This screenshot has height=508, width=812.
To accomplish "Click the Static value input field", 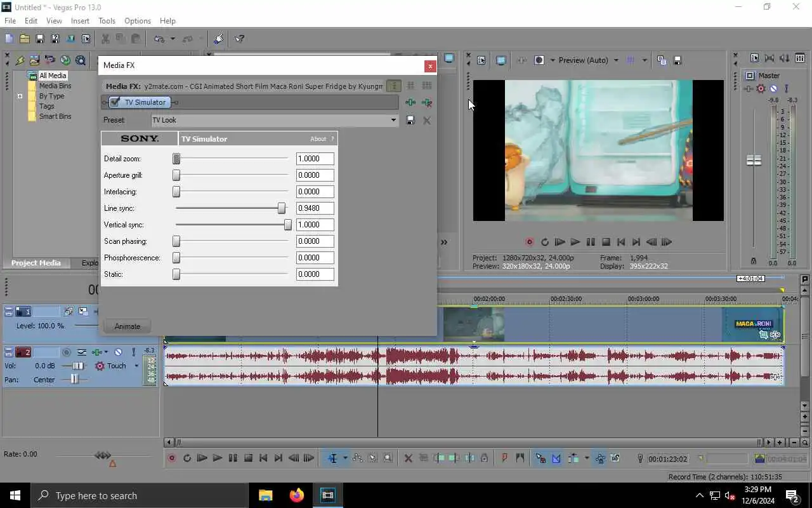I will point(315,274).
